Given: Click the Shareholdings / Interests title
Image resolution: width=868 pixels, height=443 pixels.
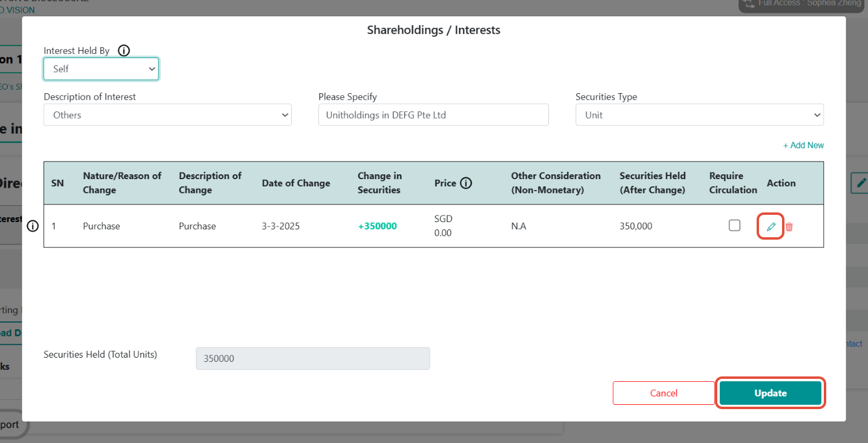Looking at the screenshot, I should point(434,30).
